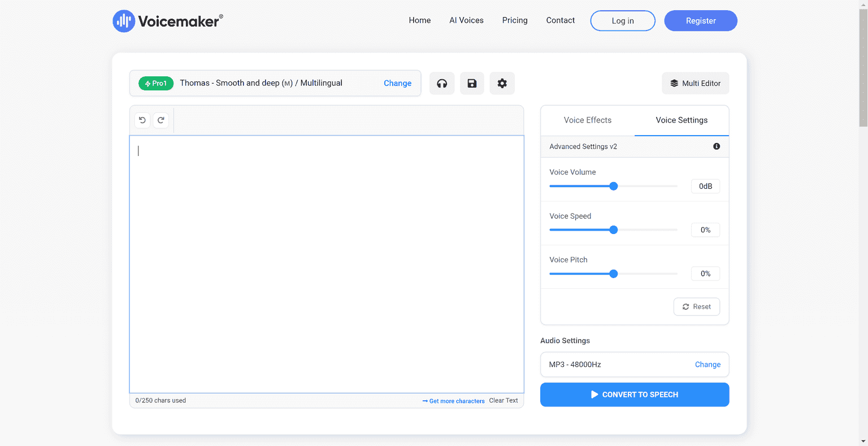This screenshot has height=446, width=868.
Task: Click Clear Text
Action: coord(504,400)
